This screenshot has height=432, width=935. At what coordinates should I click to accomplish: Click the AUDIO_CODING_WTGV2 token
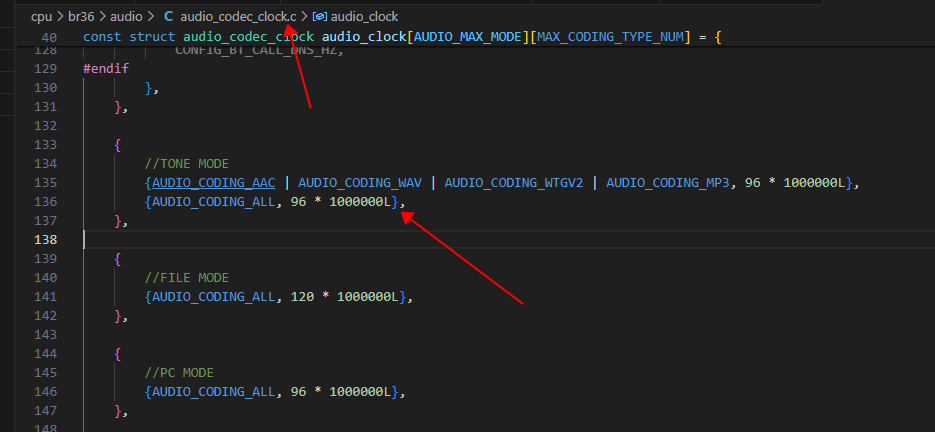(x=514, y=183)
